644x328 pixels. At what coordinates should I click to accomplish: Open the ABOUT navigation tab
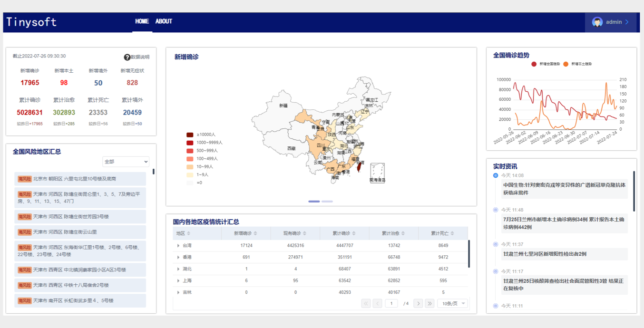point(164,21)
